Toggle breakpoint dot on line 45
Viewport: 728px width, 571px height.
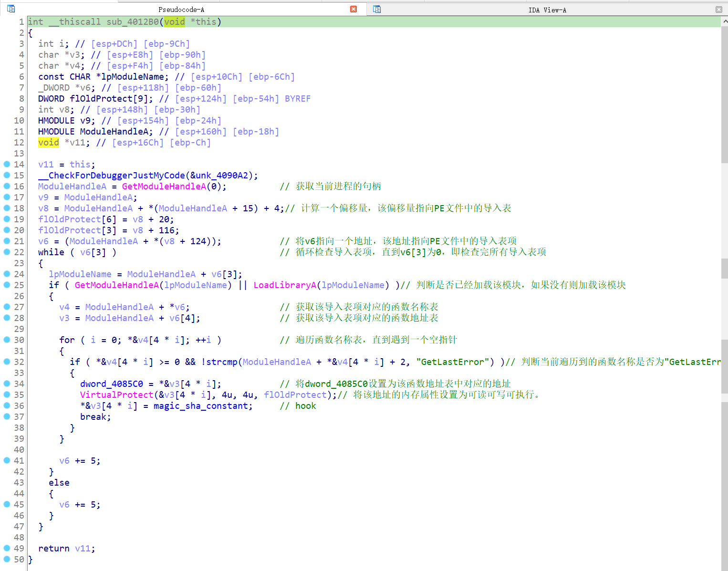click(x=7, y=504)
